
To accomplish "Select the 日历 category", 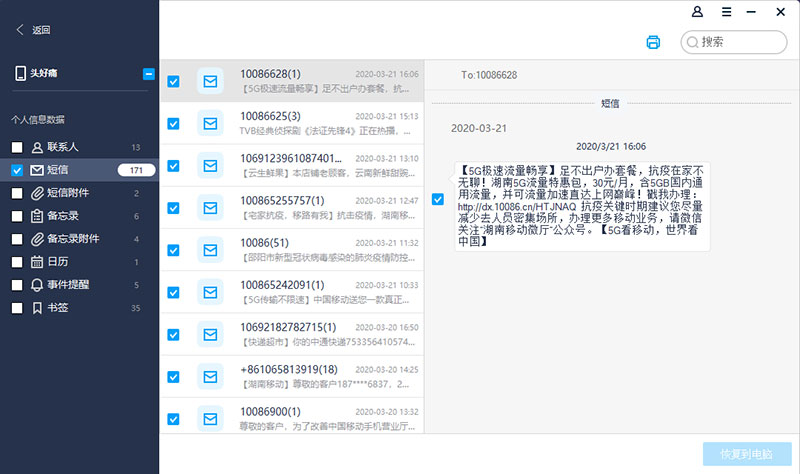I will pos(56,261).
